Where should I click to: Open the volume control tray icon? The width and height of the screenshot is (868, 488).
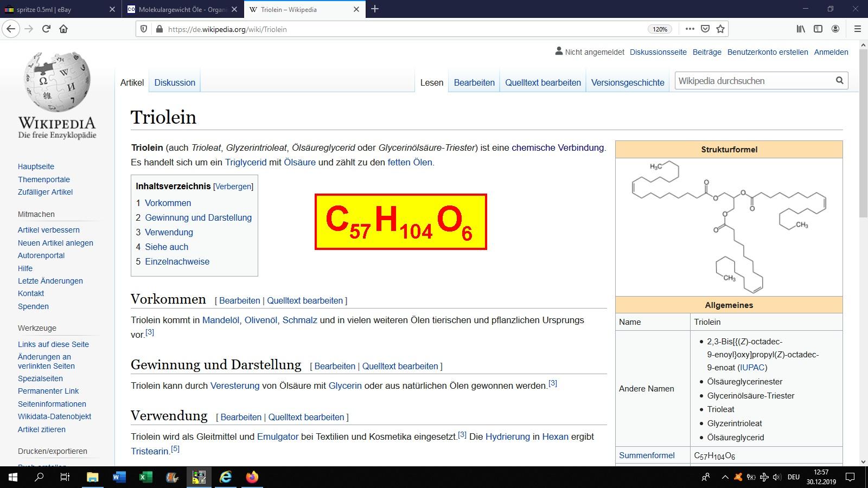point(776,477)
